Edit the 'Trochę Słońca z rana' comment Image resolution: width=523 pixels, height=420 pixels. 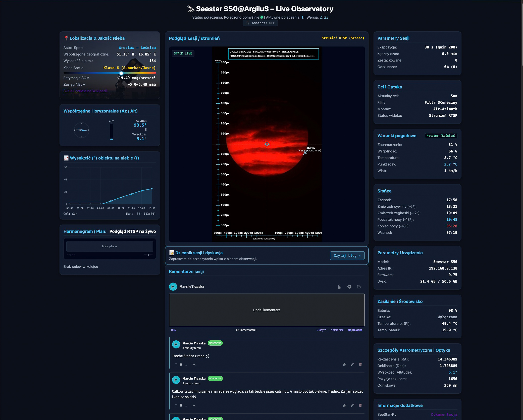coord(352,365)
